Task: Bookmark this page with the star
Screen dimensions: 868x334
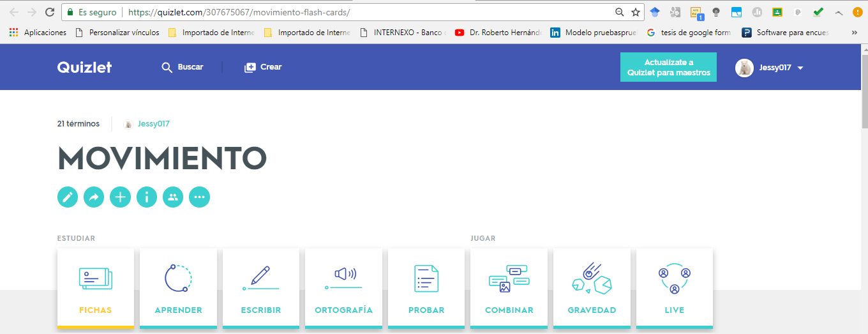Action: click(x=636, y=12)
